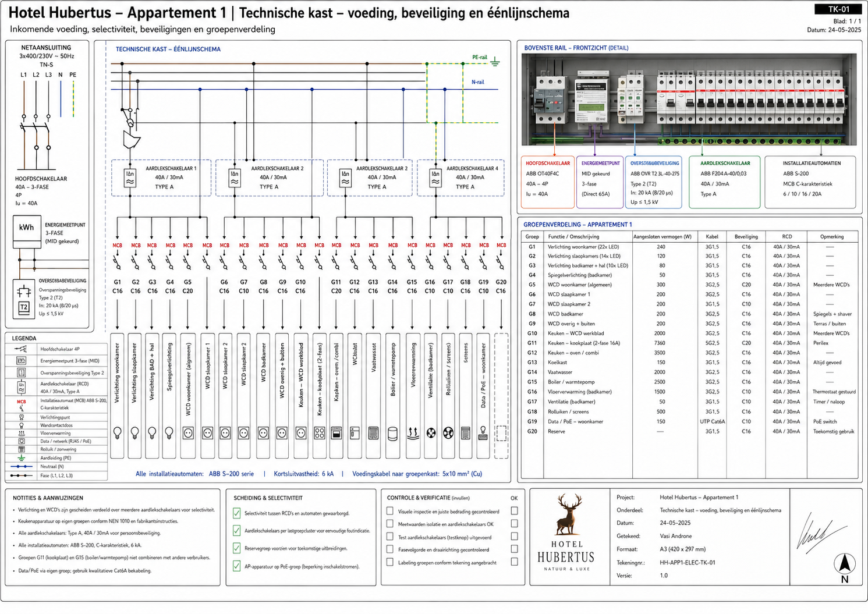Click the red HOOFDSCHAKELAAR ABB OT40F4C detail card
The image size is (868, 614).
coord(548,182)
